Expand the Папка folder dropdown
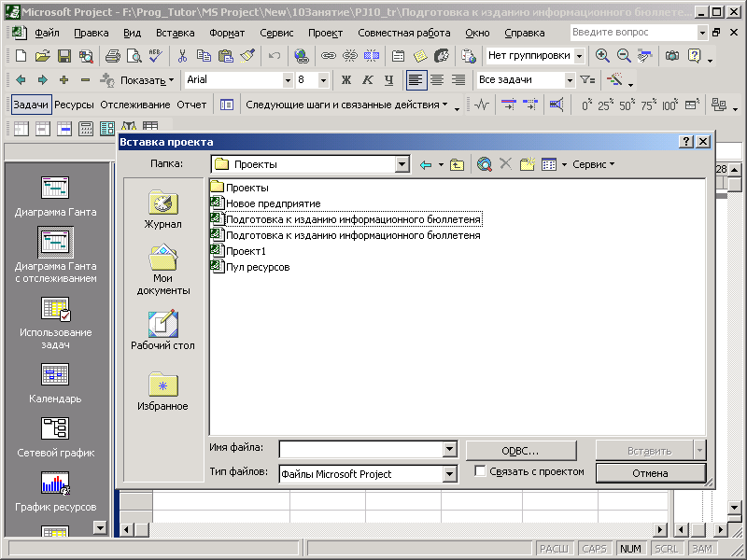This screenshot has height=560, width=747. 402,164
